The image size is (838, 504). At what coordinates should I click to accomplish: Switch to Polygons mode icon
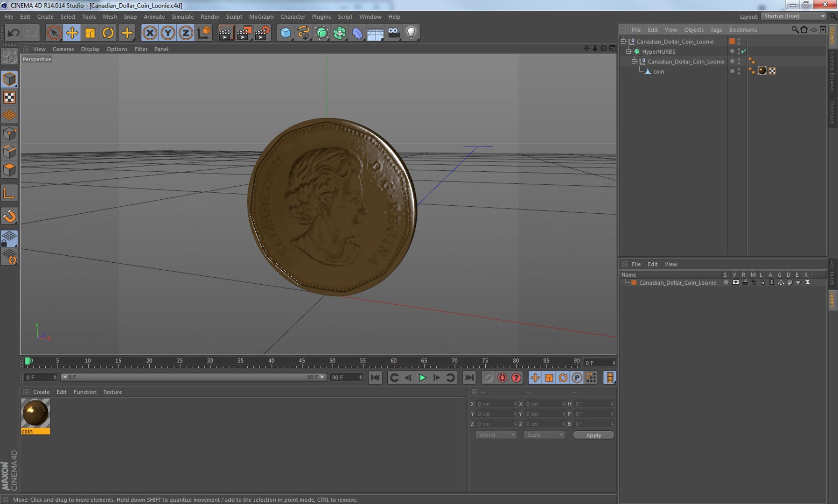click(x=9, y=170)
